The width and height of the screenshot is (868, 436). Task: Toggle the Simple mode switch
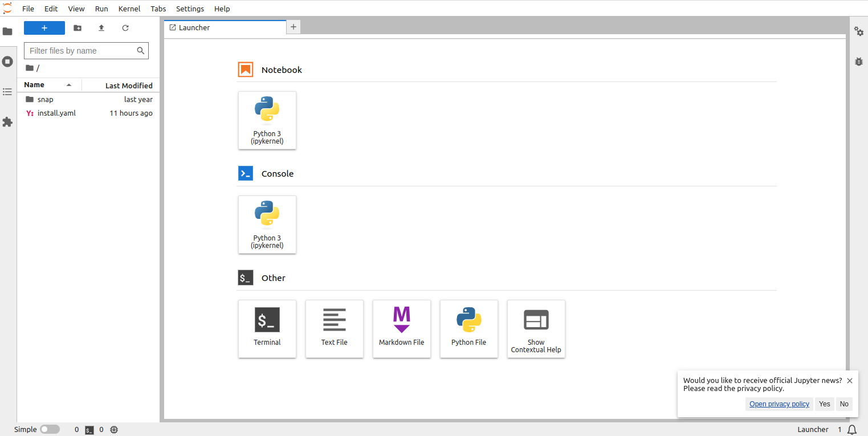tap(50, 429)
